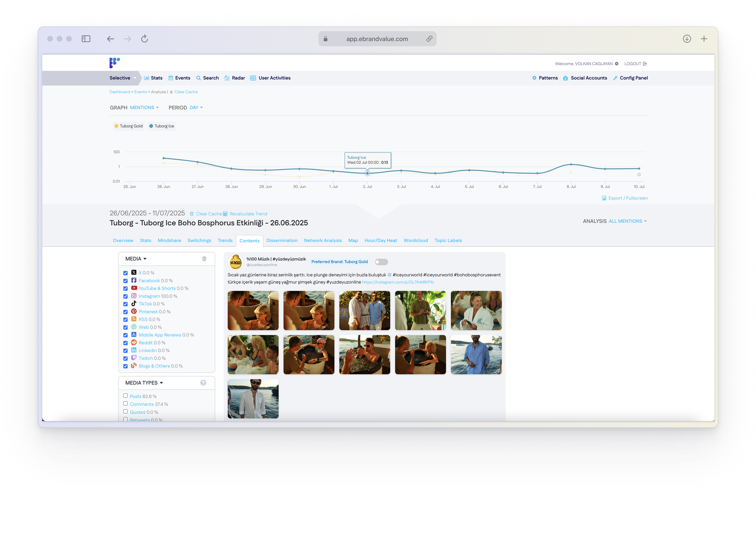Click the Social Accounts icon
The image size is (756, 534).
[x=565, y=78]
